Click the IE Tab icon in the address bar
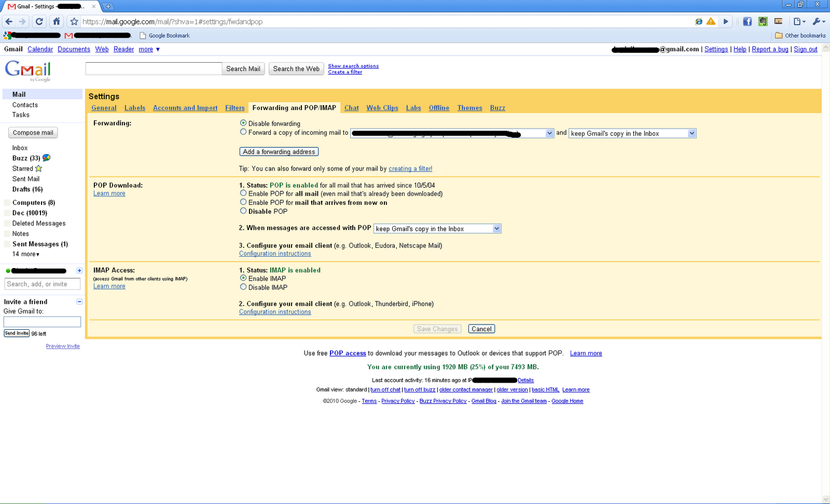 click(x=699, y=22)
